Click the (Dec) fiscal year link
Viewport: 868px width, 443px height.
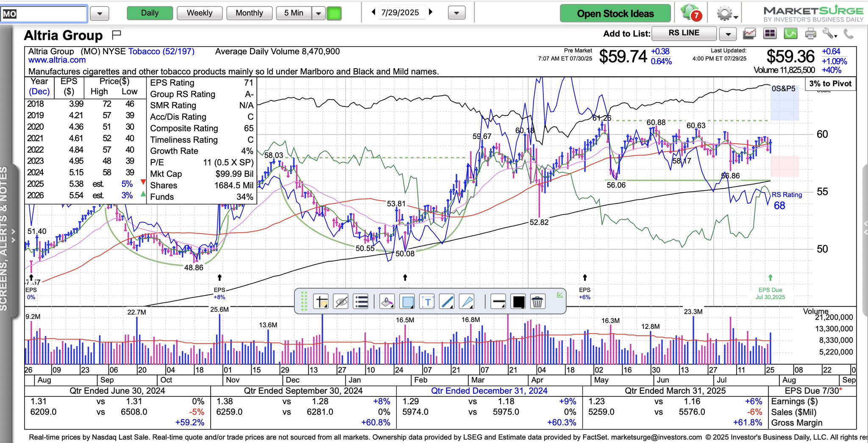point(39,92)
